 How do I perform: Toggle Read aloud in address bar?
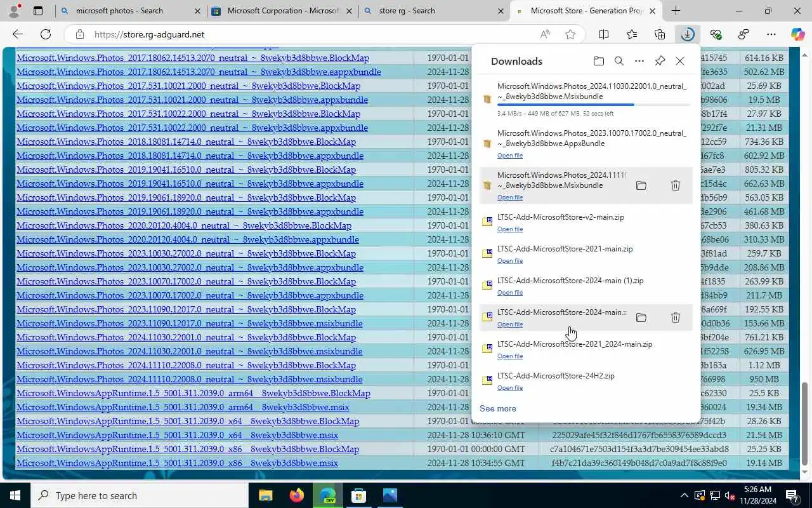coord(545,34)
